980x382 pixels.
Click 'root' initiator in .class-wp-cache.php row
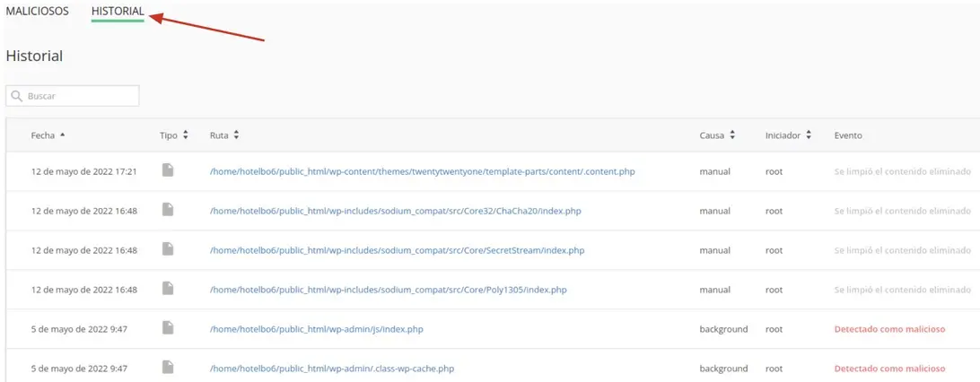tap(774, 369)
